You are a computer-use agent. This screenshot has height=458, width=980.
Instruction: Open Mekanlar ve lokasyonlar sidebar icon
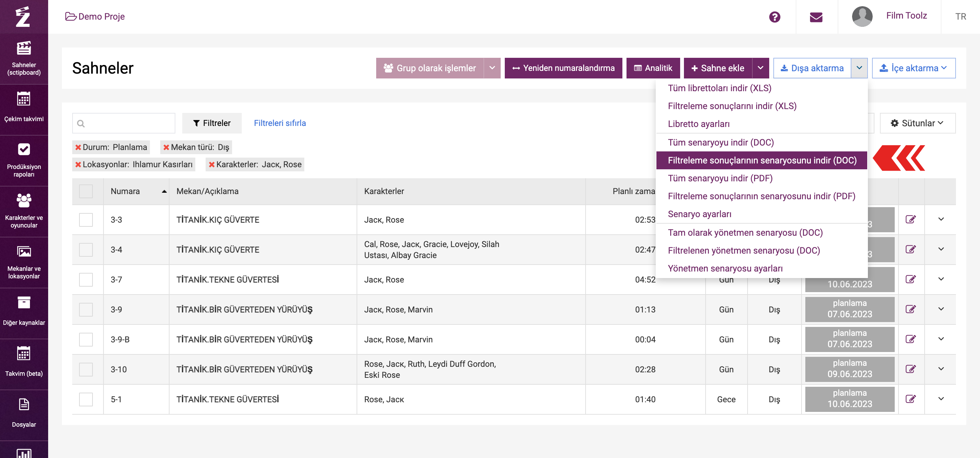click(x=24, y=252)
